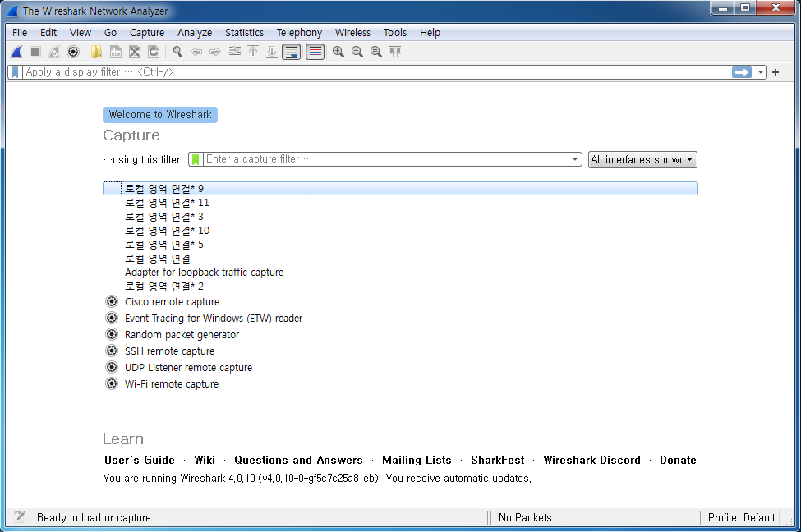Open SSH remote capture options gear
Image resolution: width=801 pixels, height=532 pixels.
click(112, 351)
